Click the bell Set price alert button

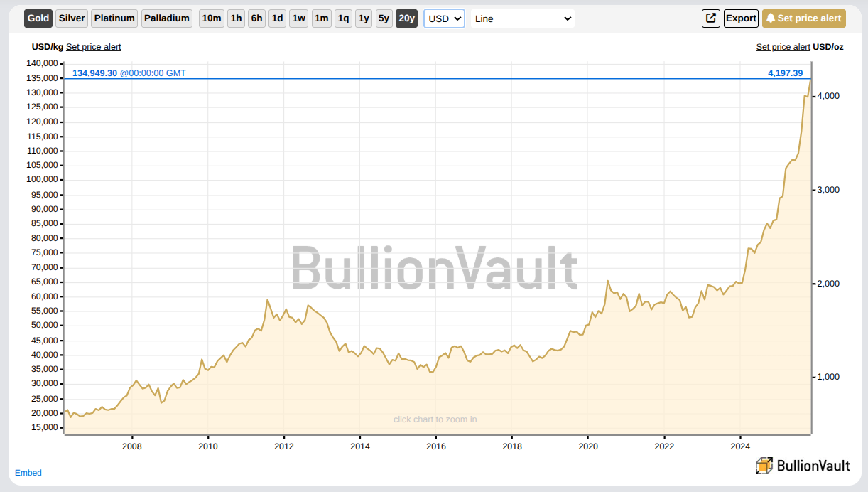tap(804, 18)
